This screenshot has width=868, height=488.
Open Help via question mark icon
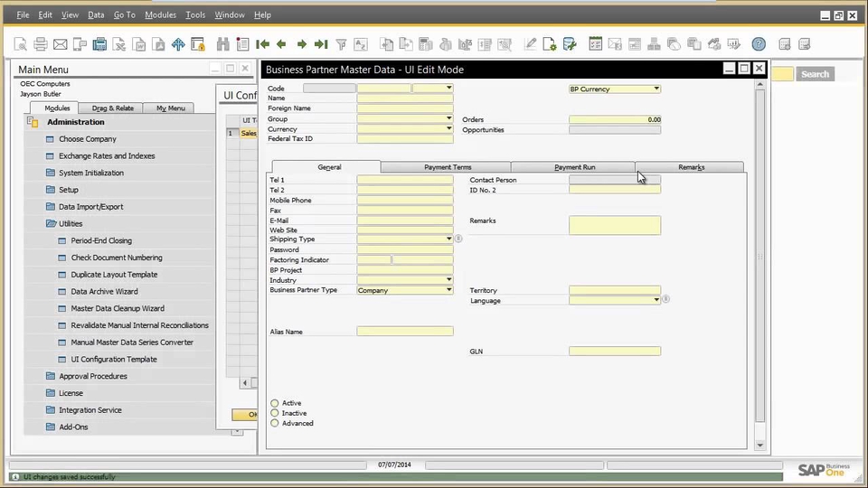point(759,43)
